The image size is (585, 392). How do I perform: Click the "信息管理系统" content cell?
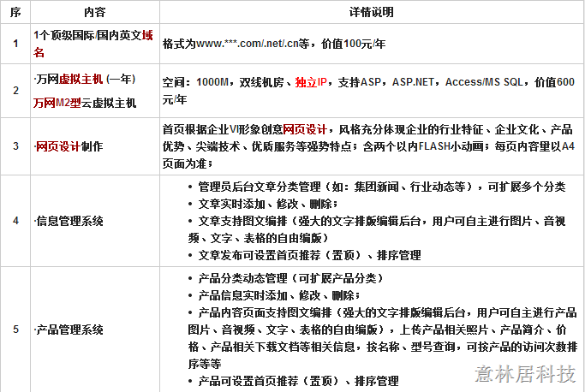click(69, 221)
